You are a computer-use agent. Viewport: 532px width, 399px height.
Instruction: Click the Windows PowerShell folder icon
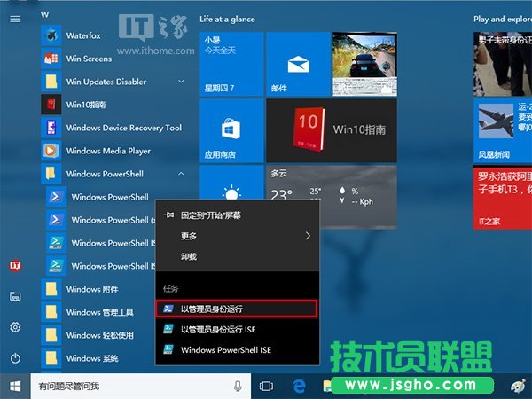51,174
